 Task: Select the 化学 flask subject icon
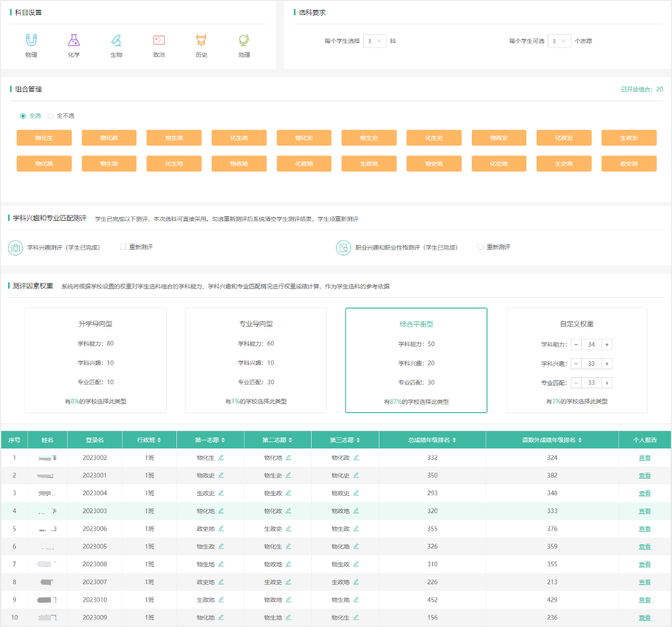pyautogui.click(x=73, y=40)
